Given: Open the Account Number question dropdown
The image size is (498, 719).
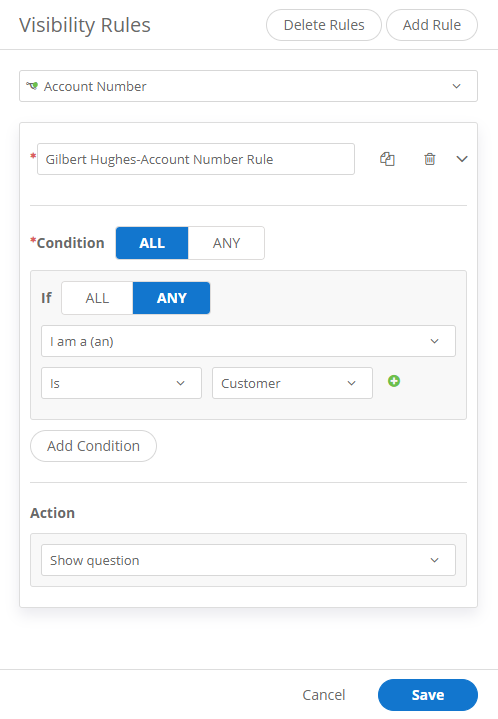Looking at the screenshot, I should point(248,86).
